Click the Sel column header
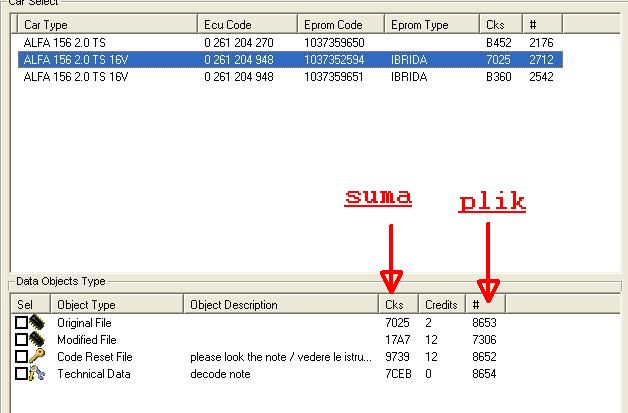628x413 pixels. (x=30, y=305)
